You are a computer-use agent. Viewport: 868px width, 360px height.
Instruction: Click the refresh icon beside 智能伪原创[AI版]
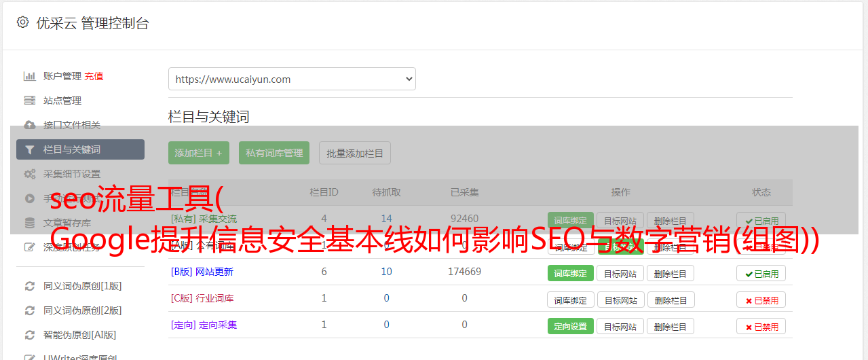[29, 335]
